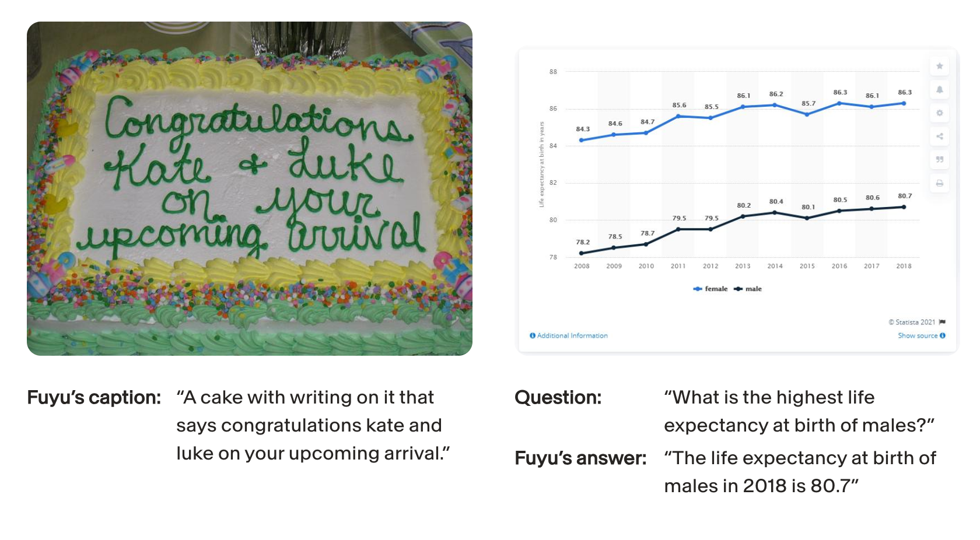Open chart settings gear icon

pyautogui.click(x=939, y=113)
